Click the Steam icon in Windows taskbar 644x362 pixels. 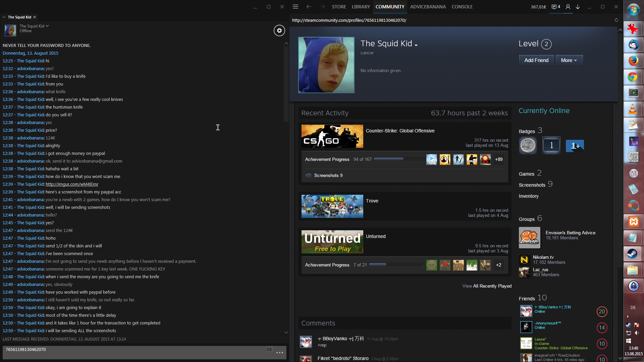coord(633,254)
